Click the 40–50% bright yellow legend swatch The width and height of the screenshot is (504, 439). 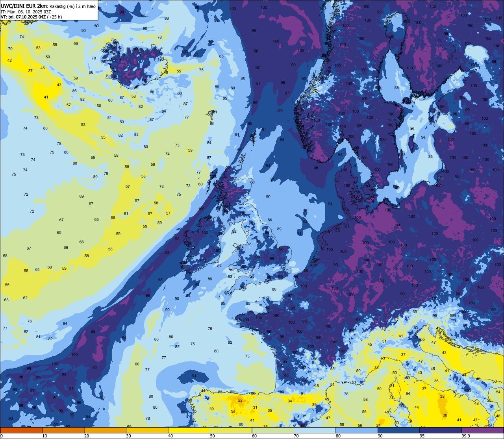189,430
